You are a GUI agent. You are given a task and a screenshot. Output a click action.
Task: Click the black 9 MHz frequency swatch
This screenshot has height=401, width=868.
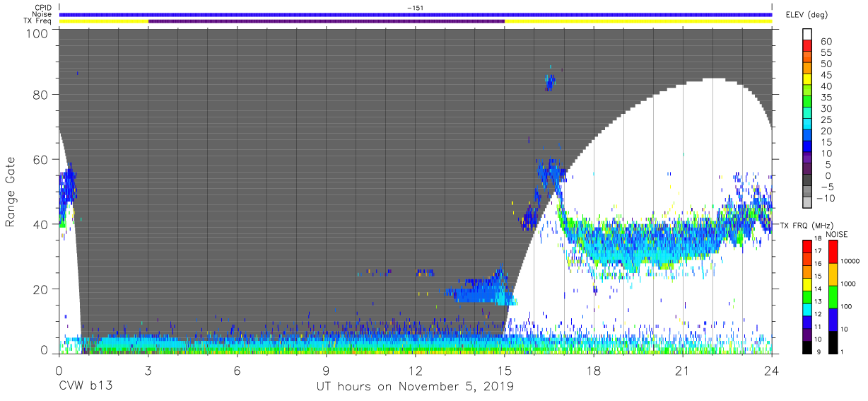coord(809,347)
